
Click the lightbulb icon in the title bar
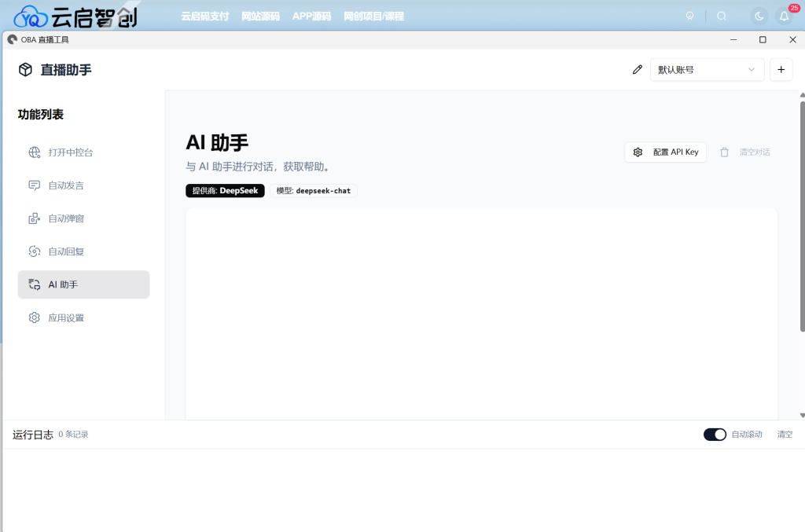point(690,15)
